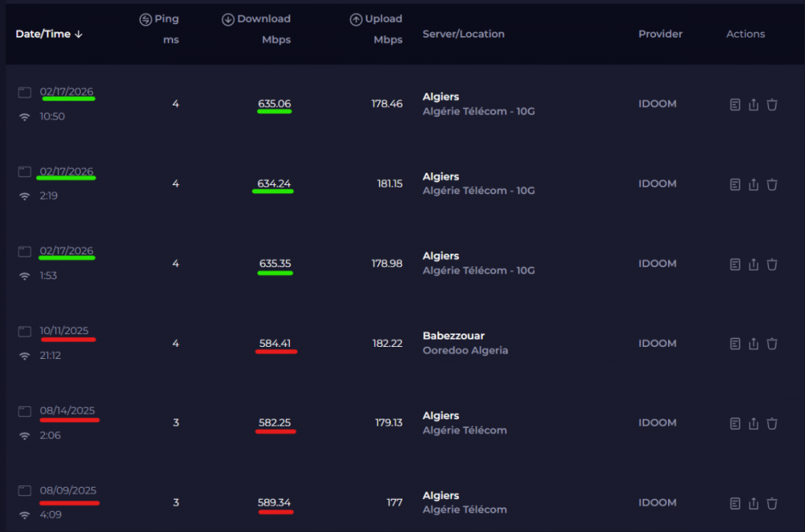Open the 10/11/2025 date link
805x532 pixels.
[x=64, y=331]
